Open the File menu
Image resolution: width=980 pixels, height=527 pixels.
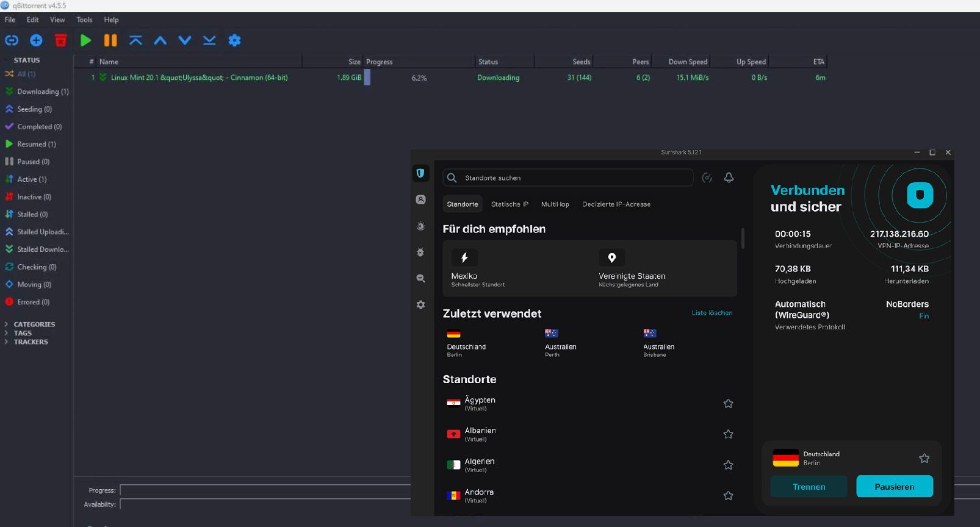[10, 20]
